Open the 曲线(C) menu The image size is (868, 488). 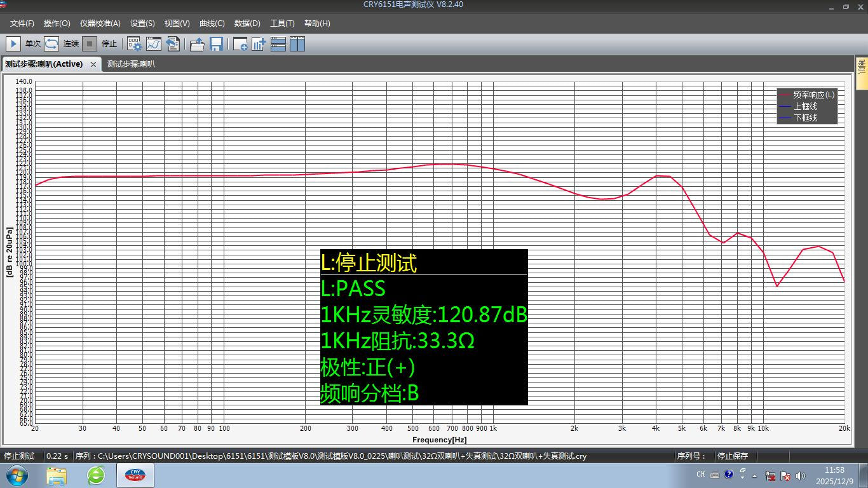tap(212, 23)
